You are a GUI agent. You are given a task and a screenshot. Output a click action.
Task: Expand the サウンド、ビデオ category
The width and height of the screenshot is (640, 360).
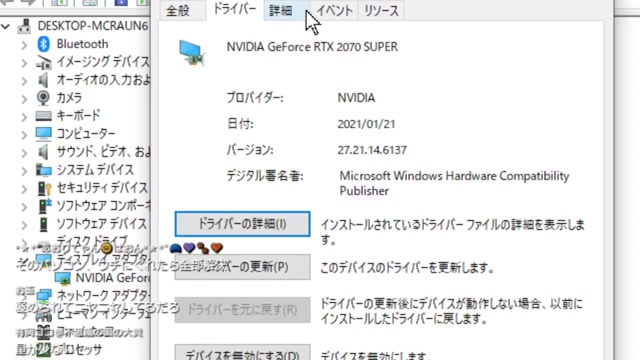(24, 153)
